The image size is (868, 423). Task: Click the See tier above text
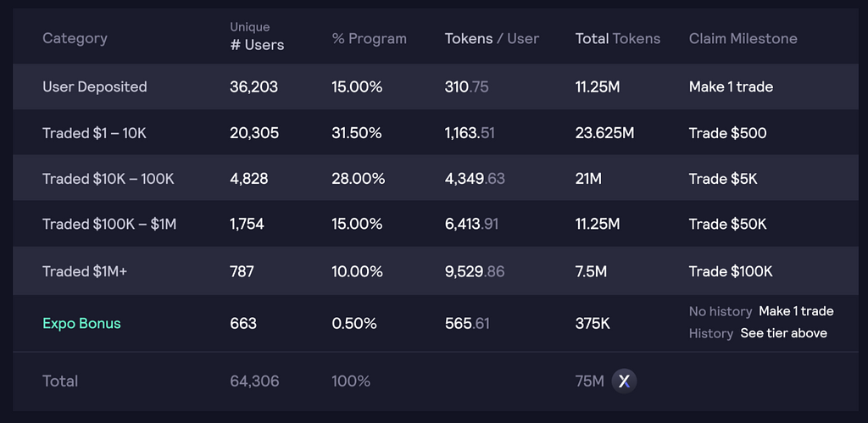point(784,333)
